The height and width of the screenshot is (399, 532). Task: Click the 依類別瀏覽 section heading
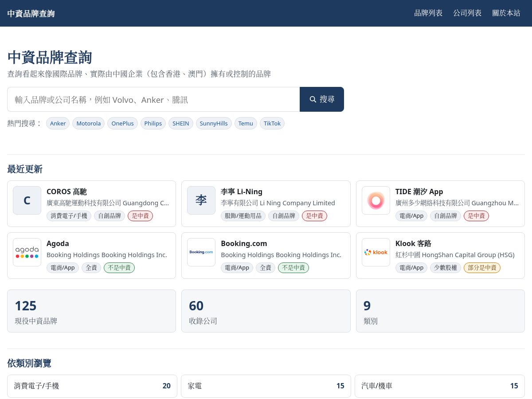(x=29, y=363)
